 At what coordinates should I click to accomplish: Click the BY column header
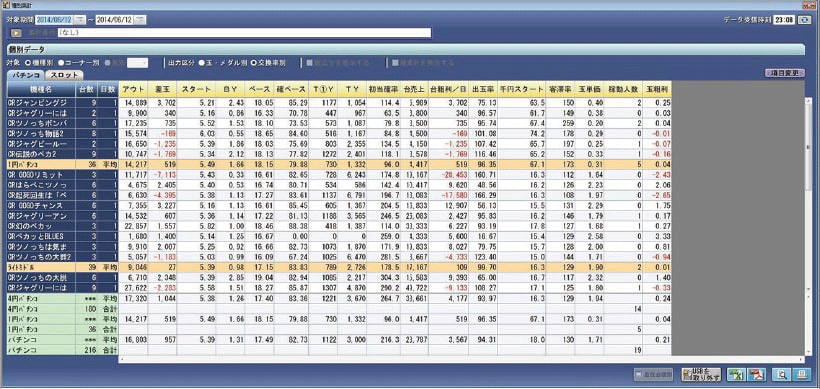pos(231,89)
